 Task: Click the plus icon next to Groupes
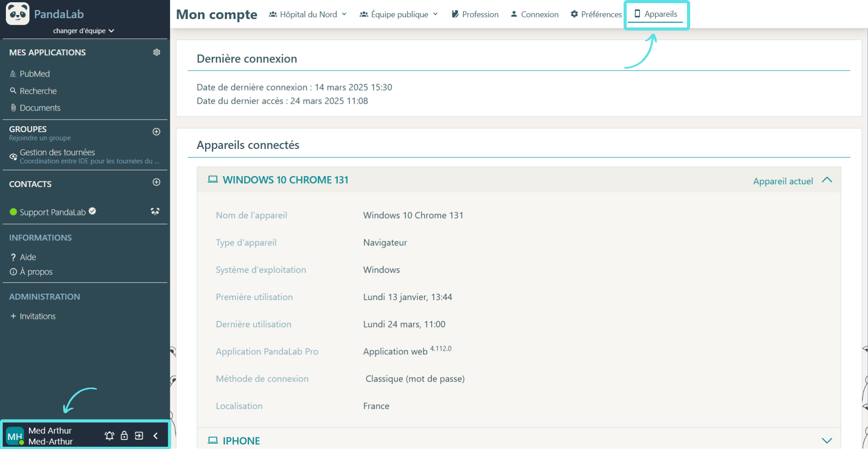coord(157,132)
